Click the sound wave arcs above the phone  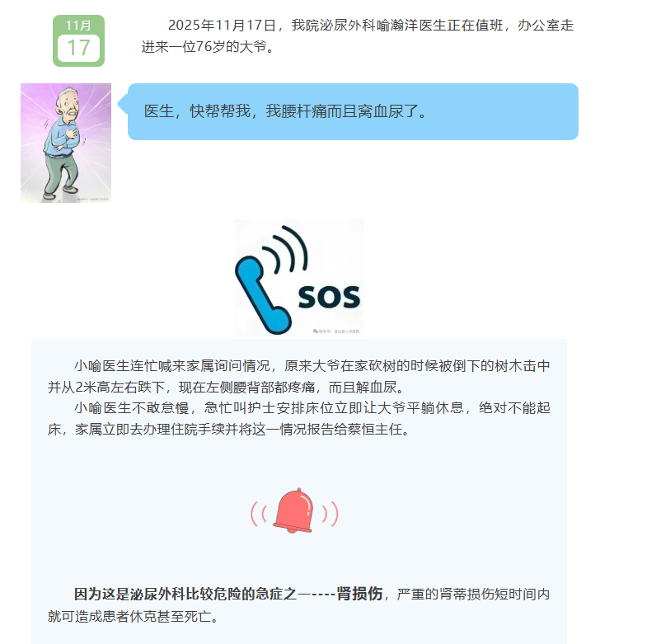[286, 248]
